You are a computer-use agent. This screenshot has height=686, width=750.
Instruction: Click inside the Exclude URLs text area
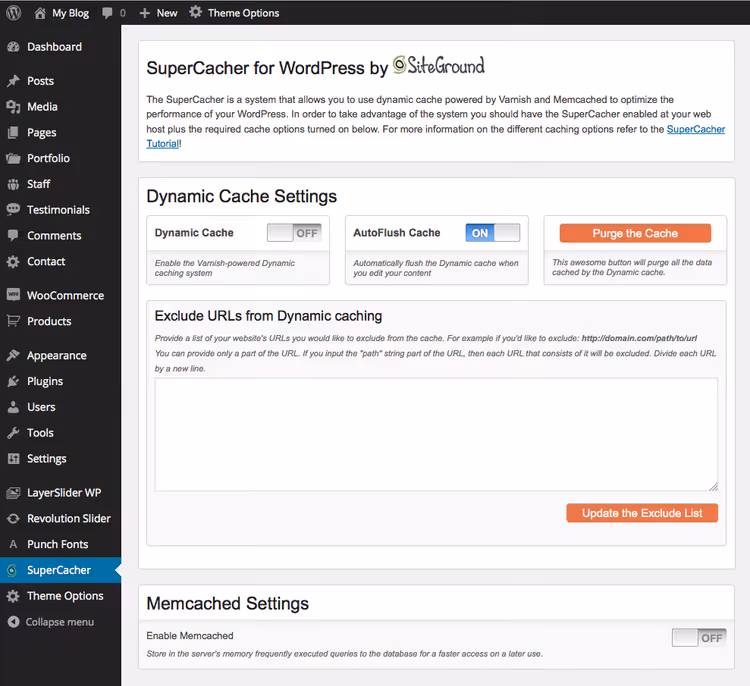[436, 434]
